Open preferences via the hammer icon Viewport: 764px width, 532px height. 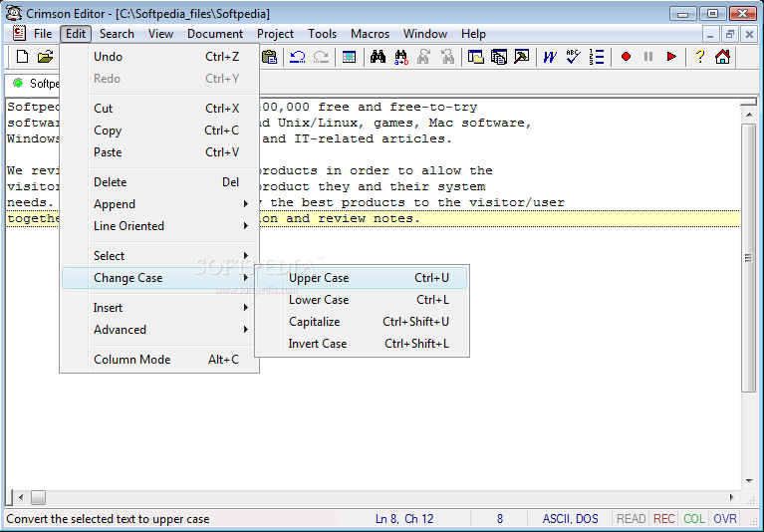click(x=522, y=57)
